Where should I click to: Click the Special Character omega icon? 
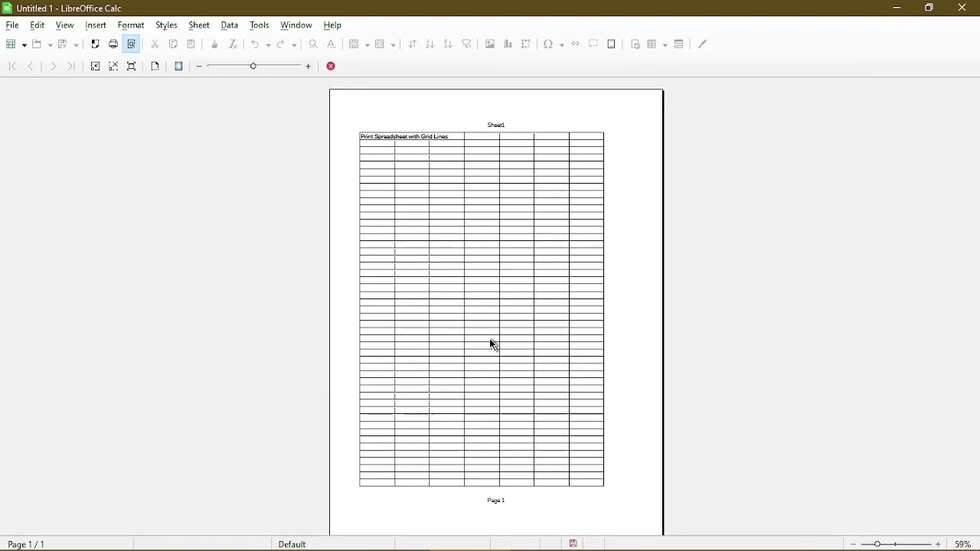click(549, 44)
